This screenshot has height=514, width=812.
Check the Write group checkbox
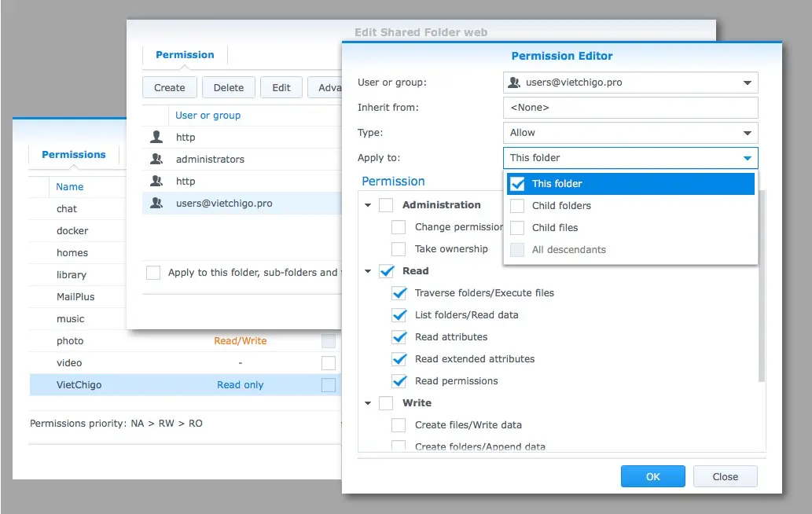(x=386, y=402)
